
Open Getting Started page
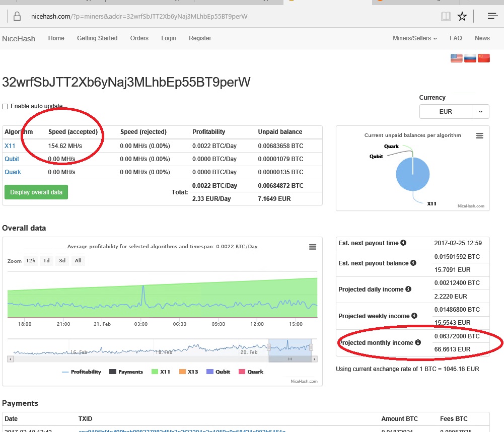tap(97, 38)
